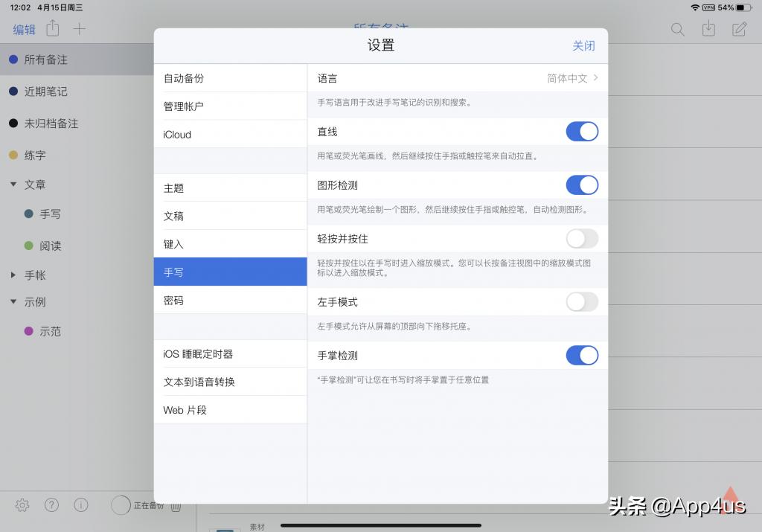Disable the 直线 straight-line toggle
The image size is (762, 532).
(582, 131)
